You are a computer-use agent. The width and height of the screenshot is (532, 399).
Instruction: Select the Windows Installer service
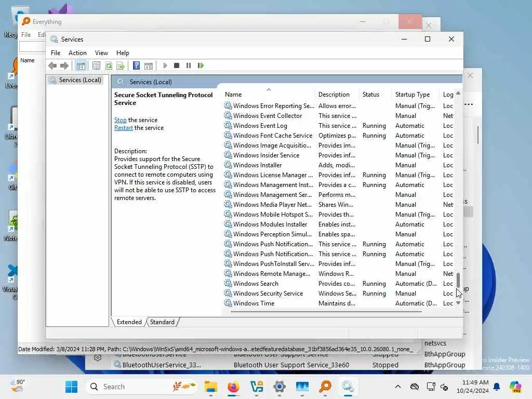tap(338, 165)
